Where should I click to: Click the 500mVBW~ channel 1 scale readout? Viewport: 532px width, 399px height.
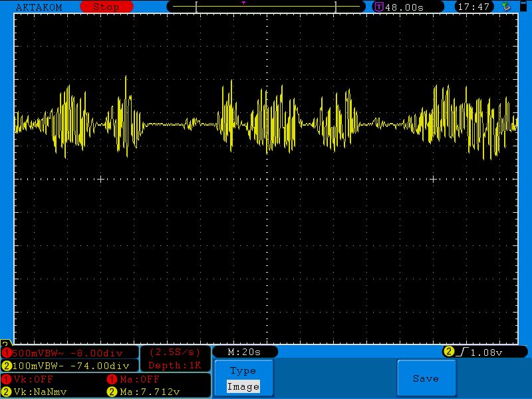pyautogui.click(x=67, y=353)
